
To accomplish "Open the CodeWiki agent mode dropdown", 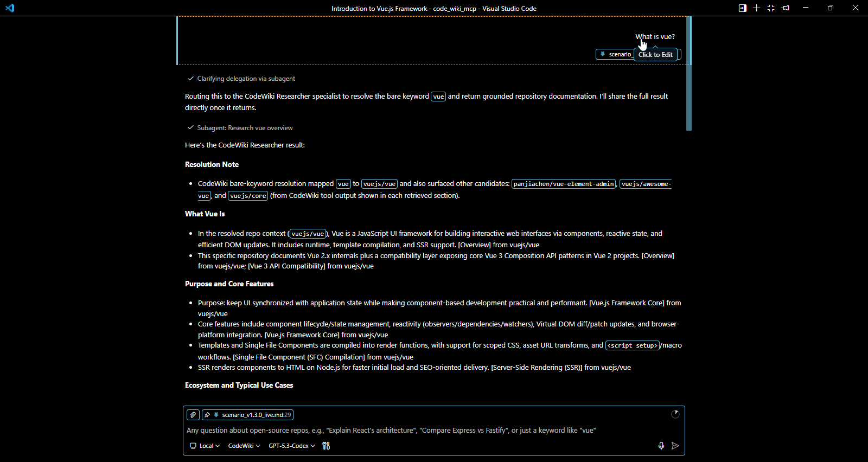I will pos(244,446).
